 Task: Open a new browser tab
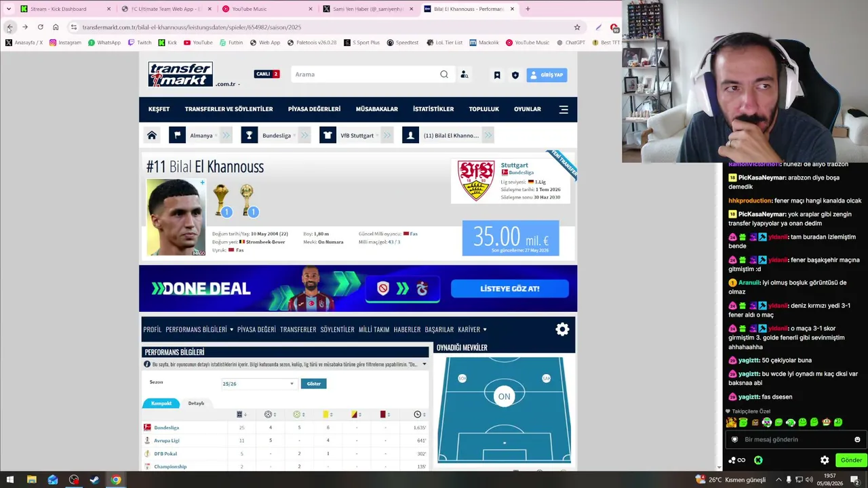point(528,9)
